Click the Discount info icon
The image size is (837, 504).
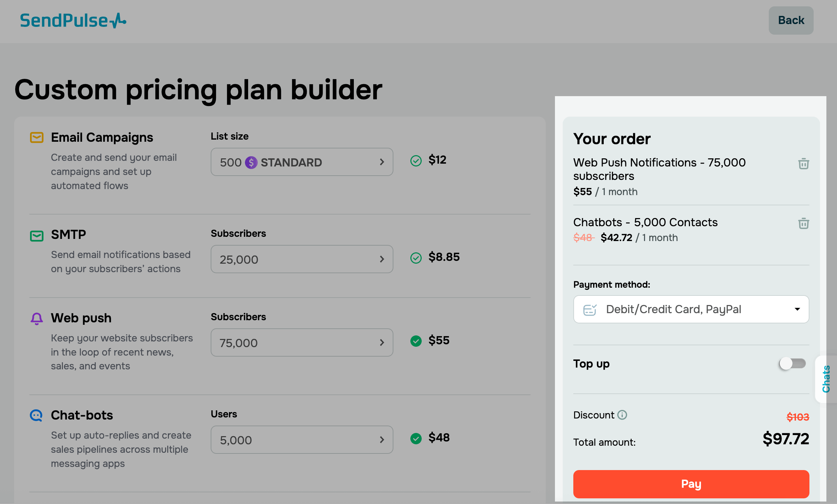point(622,415)
